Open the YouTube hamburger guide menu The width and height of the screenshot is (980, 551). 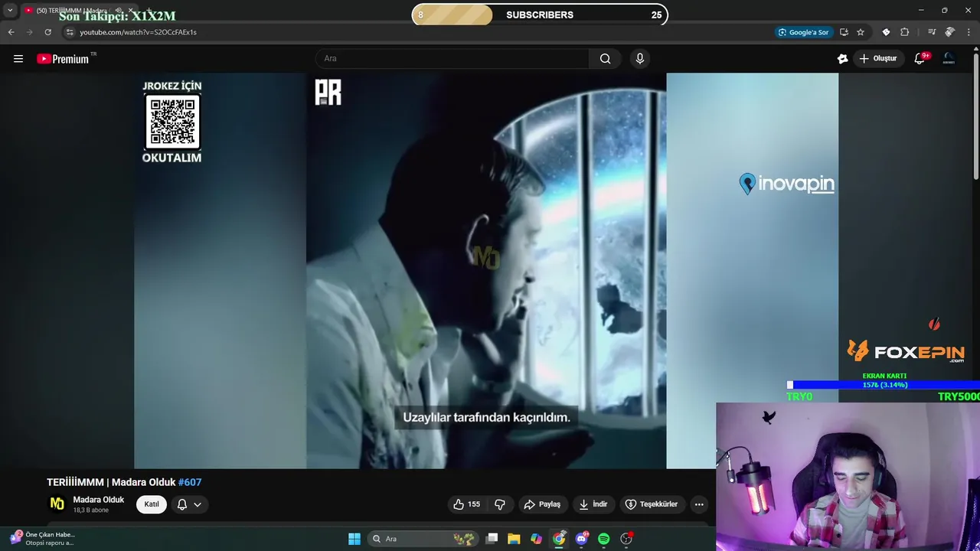18,58
